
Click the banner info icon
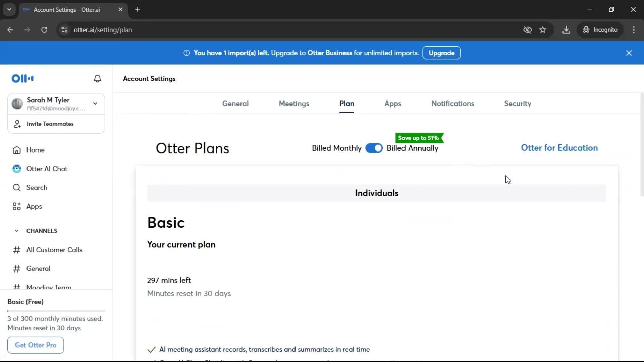(186, 53)
